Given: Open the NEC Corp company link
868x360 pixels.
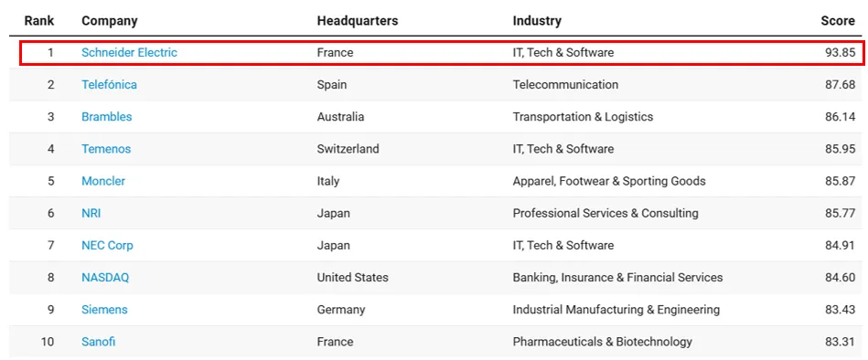Looking at the screenshot, I should [x=107, y=245].
